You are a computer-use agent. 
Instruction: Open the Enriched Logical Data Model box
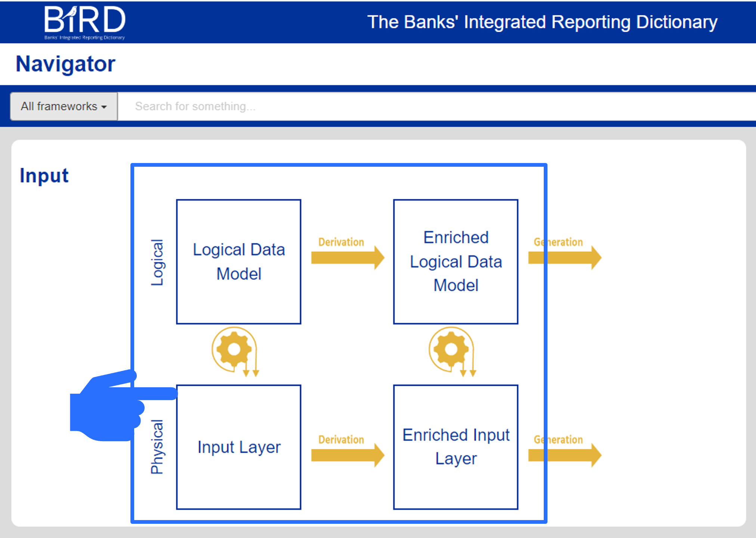pos(456,262)
